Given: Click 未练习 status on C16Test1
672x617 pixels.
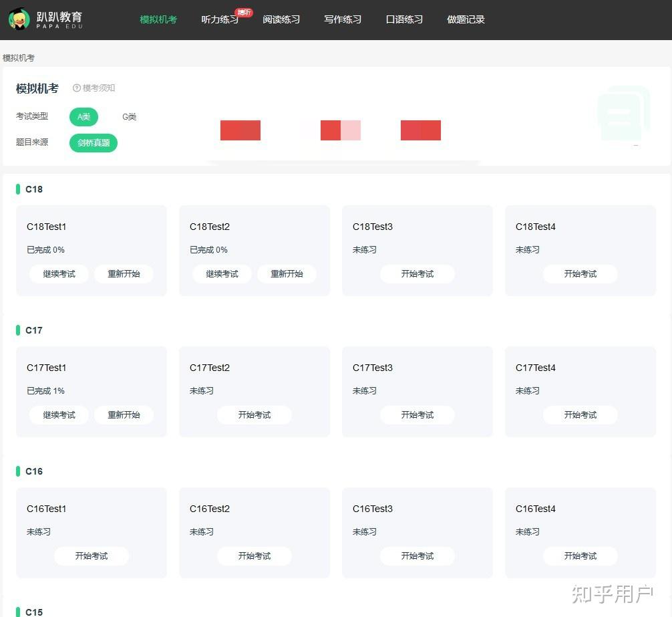Looking at the screenshot, I should [39, 531].
